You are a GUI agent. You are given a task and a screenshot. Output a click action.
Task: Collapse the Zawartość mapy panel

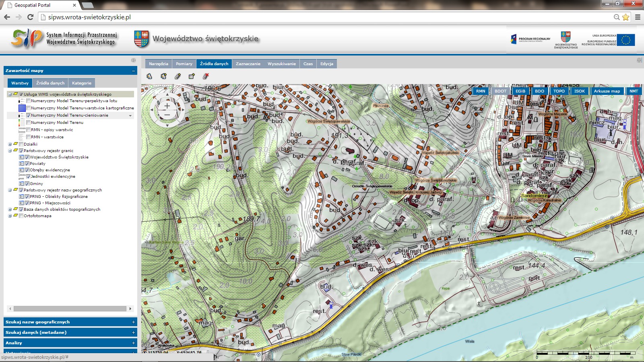pyautogui.click(x=133, y=71)
